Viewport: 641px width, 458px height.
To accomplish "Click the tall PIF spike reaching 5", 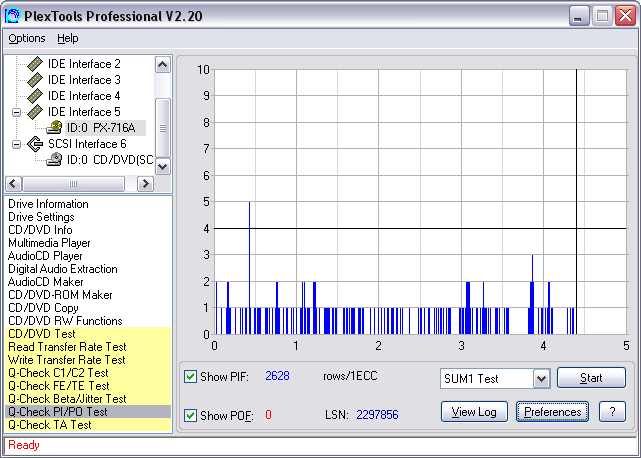I will (x=249, y=268).
